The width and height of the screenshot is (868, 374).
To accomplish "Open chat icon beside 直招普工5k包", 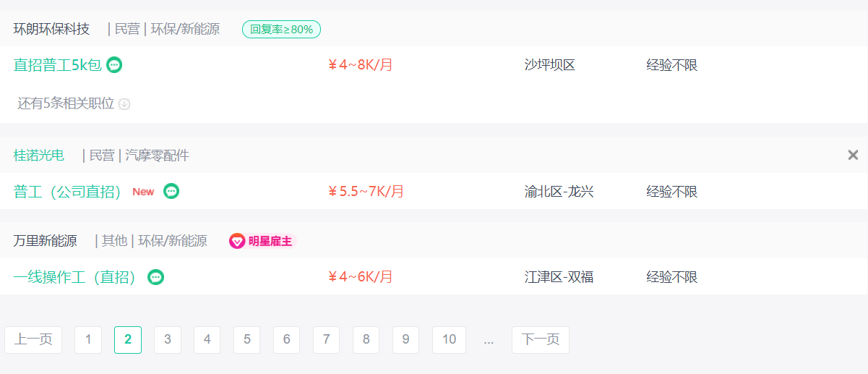I will click(x=114, y=65).
